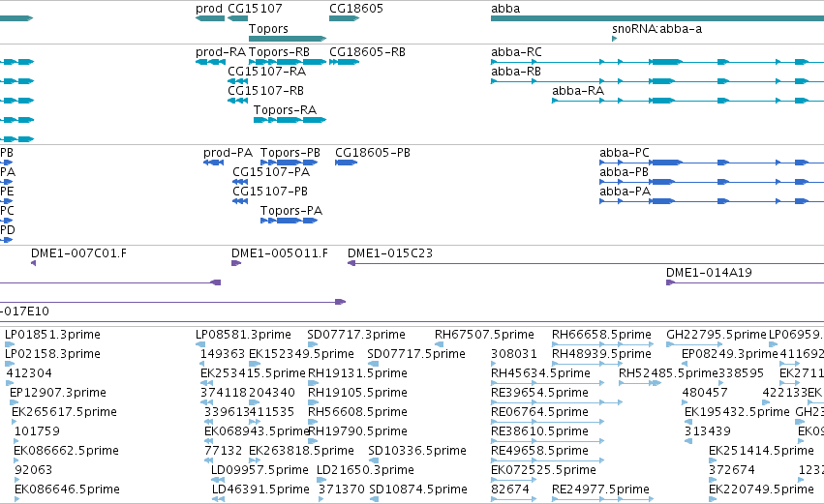Select the abba-RA transcript label

tap(578, 91)
